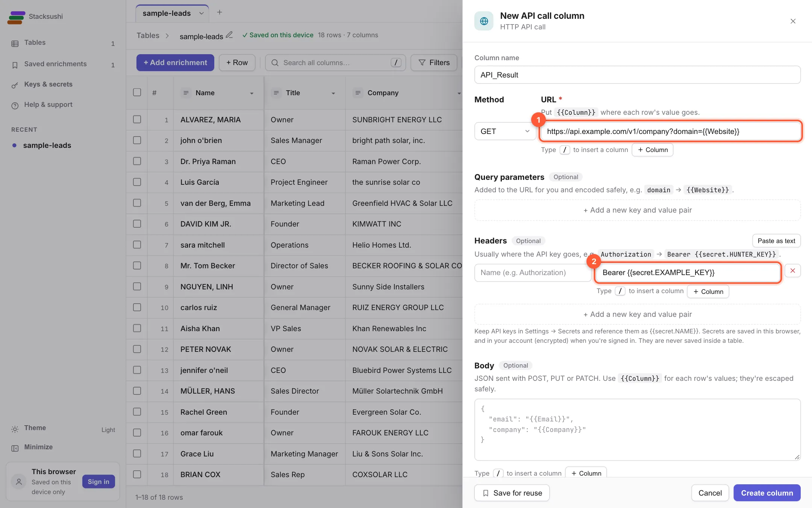Click the header Name (e.g. Authorization) field
812x508 pixels.
click(533, 272)
